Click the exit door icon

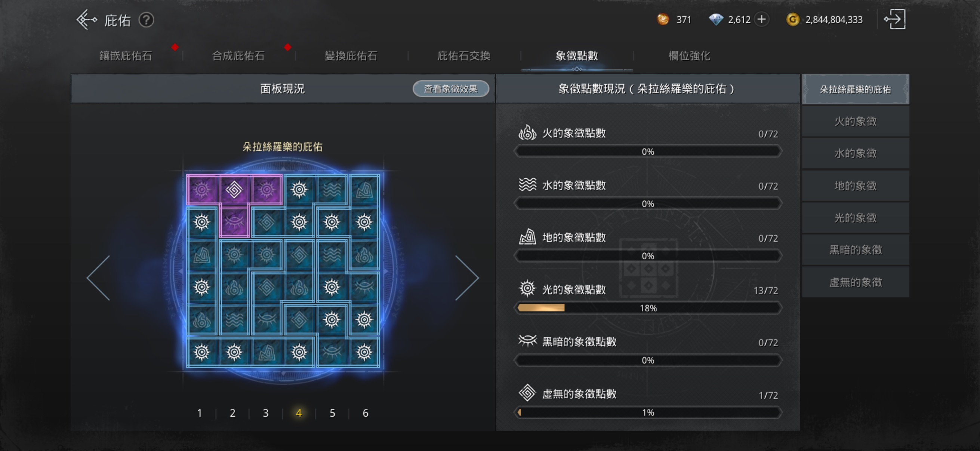pos(894,19)
